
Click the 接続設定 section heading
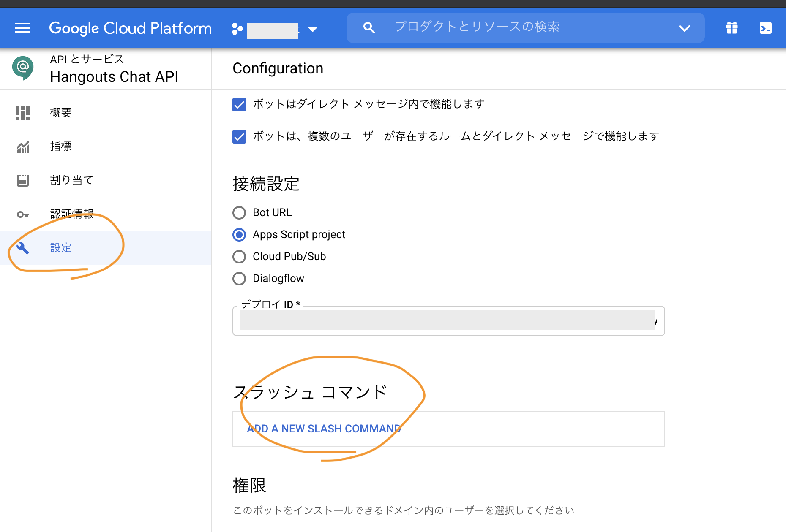click(266, 184)
